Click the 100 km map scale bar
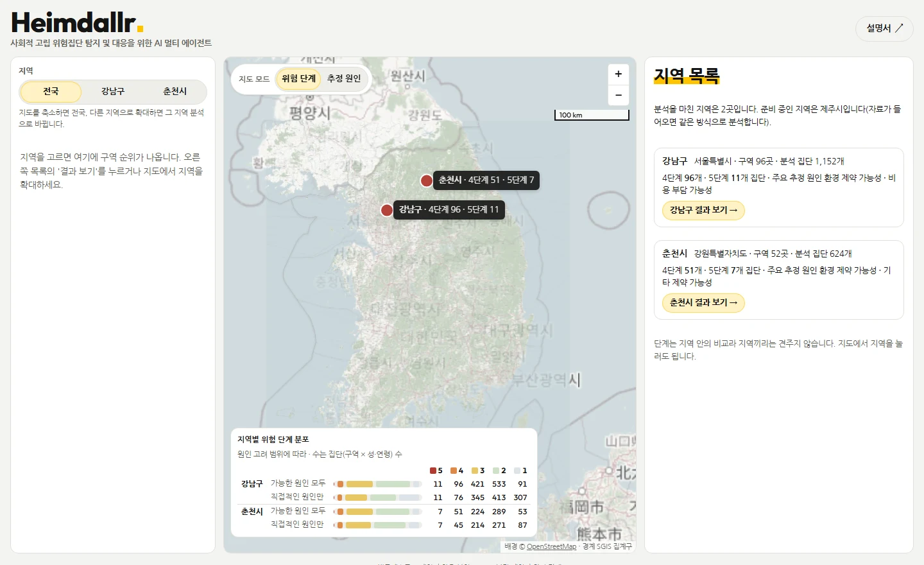This screenshot has height=565, width=924. click(x=592, y=115)
